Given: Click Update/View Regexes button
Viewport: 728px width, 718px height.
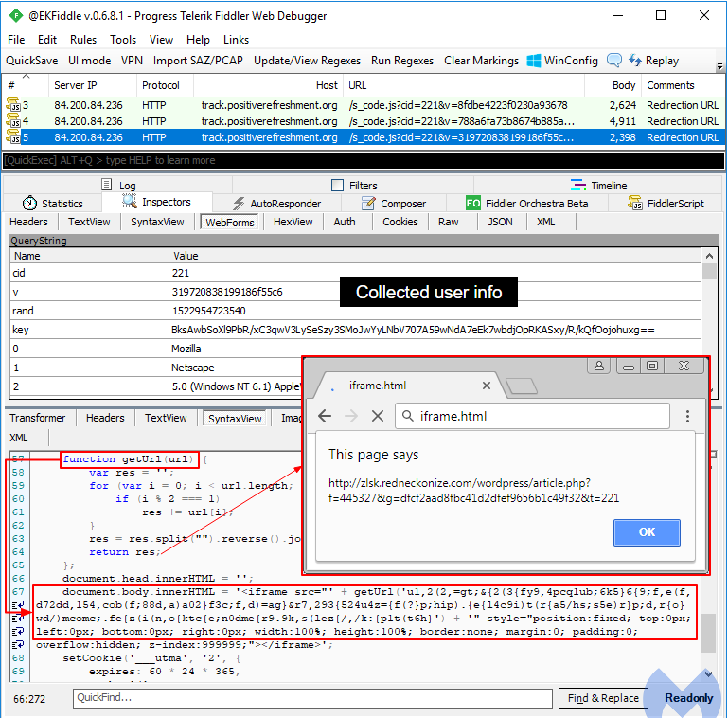Looking at the screenshot, I should click(307, 61).
